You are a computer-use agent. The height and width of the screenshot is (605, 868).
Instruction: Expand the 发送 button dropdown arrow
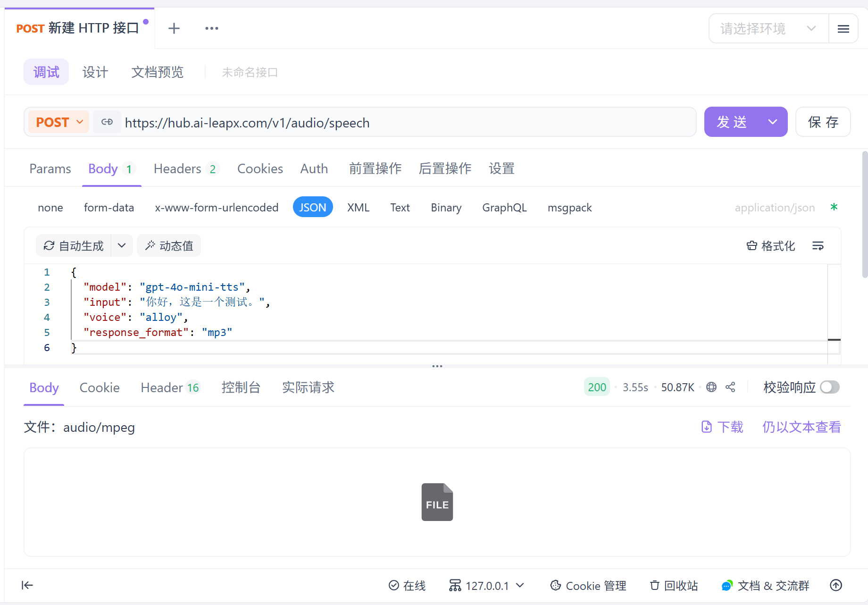pos(773,122)
